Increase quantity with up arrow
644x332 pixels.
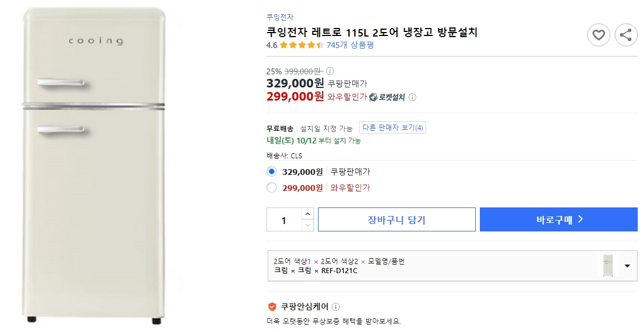[307, 214]
